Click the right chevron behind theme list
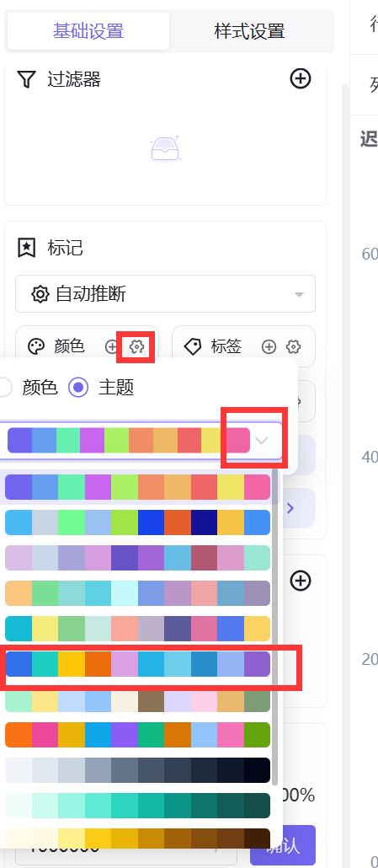 290,508
